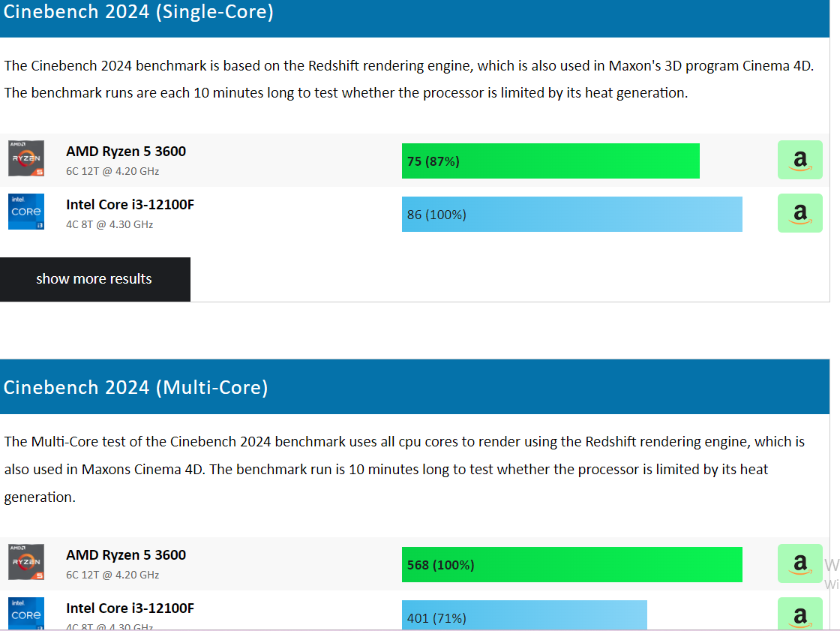Open the Amazon link for i3-12100F Single-Core
Screen dimensions: 840x631
[799, 213]
